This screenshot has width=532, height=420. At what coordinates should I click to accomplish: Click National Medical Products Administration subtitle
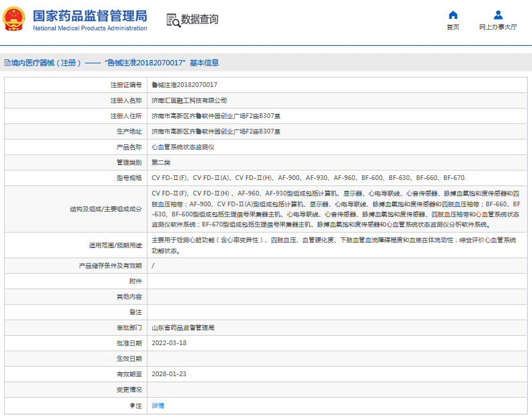[90, 28]
